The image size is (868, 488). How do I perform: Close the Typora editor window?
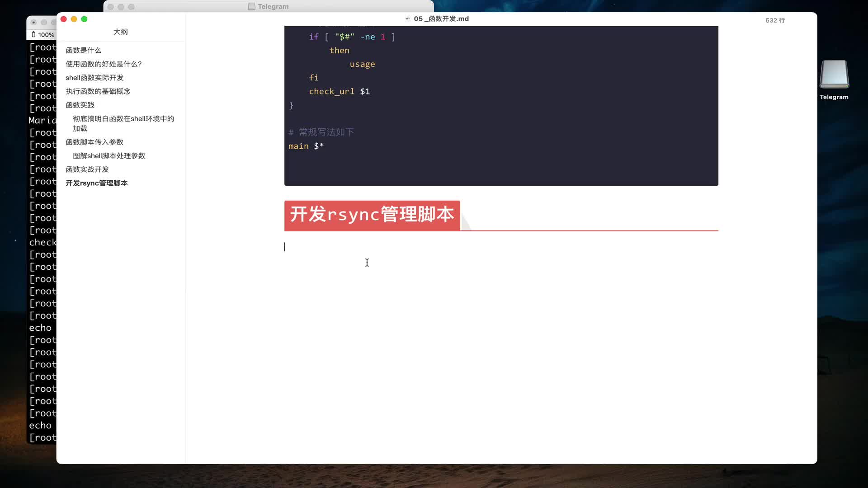click(64, 19)
